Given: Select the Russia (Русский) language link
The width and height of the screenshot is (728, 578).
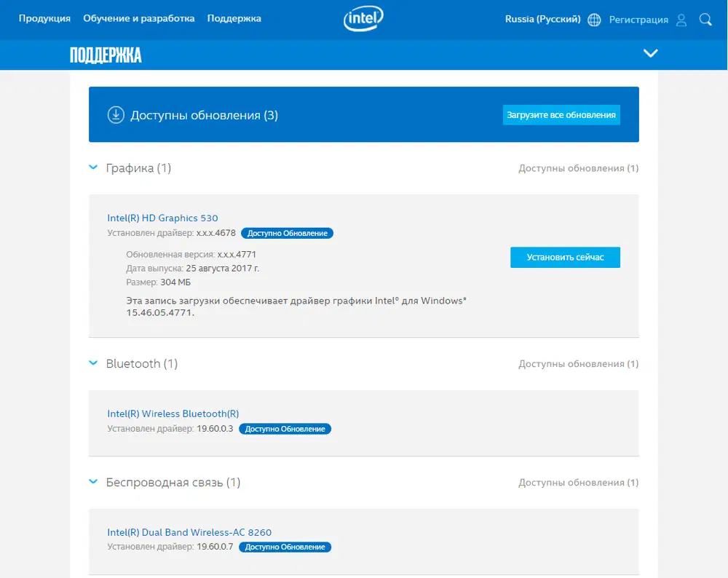Looking at the screenshot, I should 543,19.
